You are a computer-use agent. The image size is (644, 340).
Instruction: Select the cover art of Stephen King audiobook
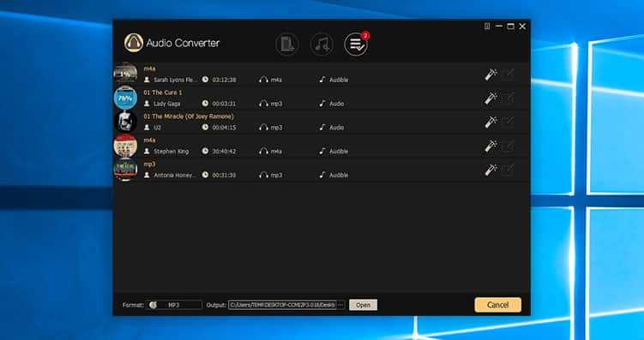tap(125, 146)
